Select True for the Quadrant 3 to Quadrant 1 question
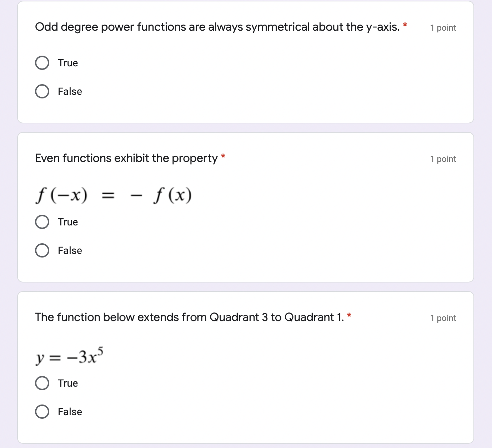492x448 pixels. [42, 383]
